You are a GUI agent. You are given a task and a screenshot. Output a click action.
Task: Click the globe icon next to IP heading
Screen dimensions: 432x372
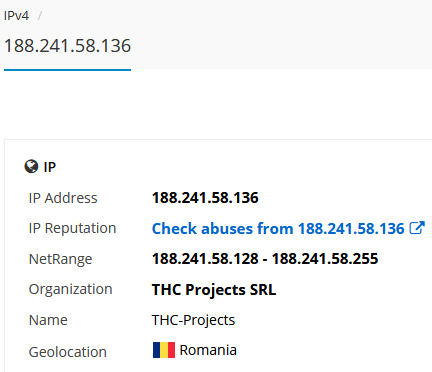coord(31,166)
